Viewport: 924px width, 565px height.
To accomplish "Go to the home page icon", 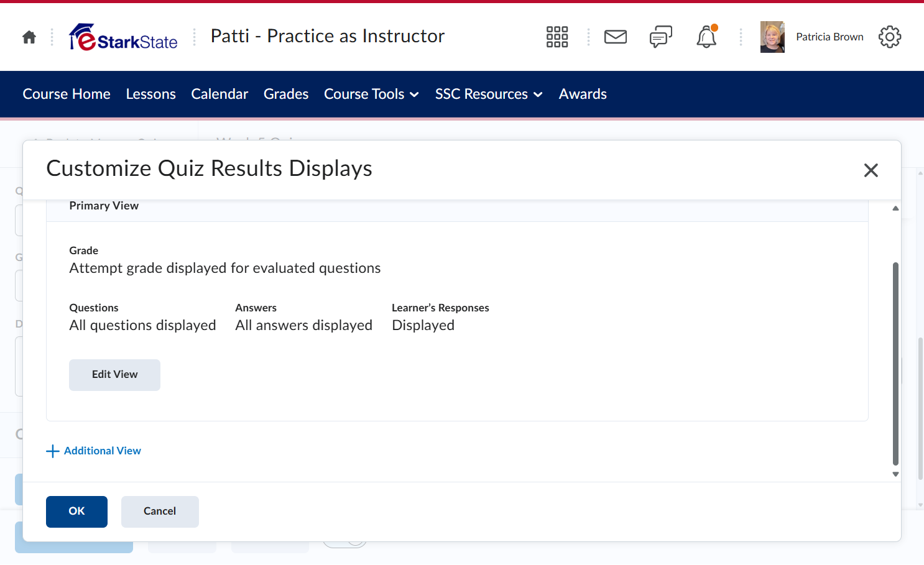I will click(x=29, y=37).
